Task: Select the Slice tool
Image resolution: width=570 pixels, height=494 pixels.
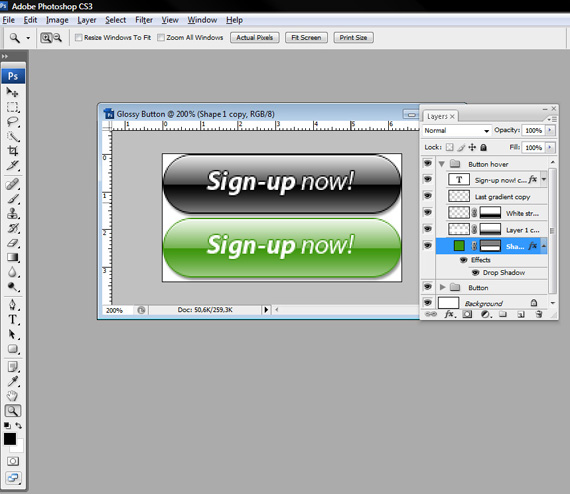Action: [12, 165]
